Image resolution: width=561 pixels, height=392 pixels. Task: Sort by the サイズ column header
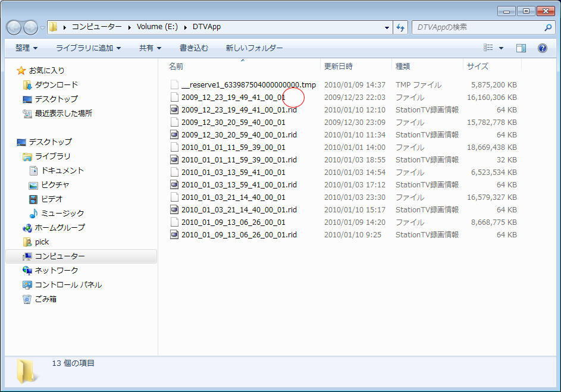point(477,66)
